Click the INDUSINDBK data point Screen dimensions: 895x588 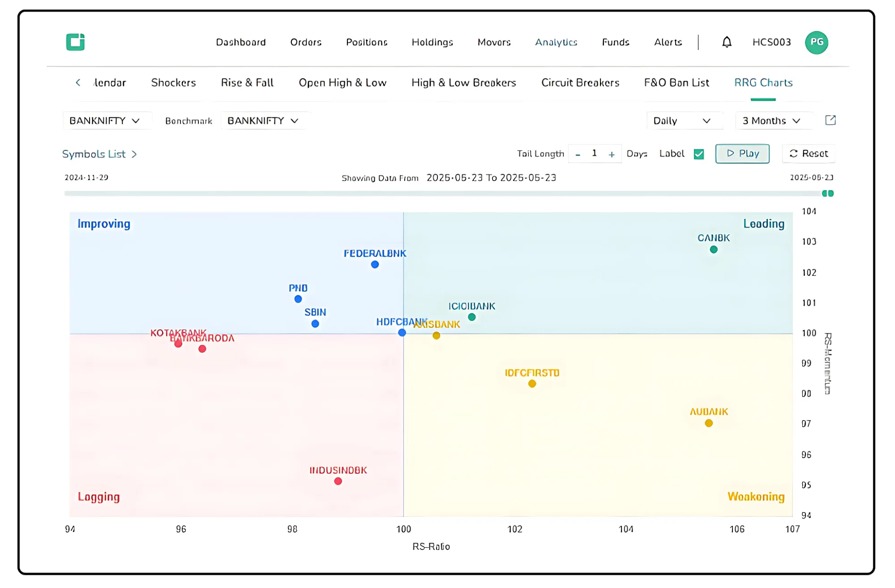[x=338, y=481]
